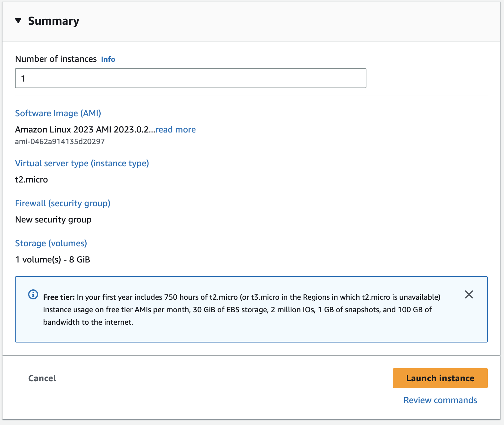This screenshot has height=425, width=504.
Task: Select the t2.micro instance type text
Action: pyautogui.click(x=32, y=179)
